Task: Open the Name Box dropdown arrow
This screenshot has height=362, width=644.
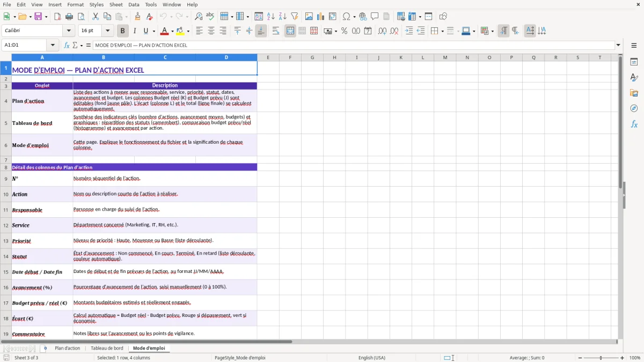Action: pos(53,46)
